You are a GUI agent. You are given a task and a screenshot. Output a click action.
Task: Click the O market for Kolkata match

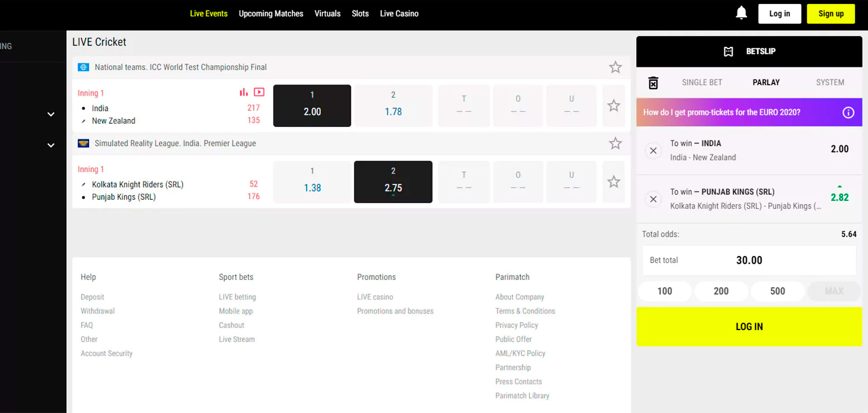click(518, 182)
